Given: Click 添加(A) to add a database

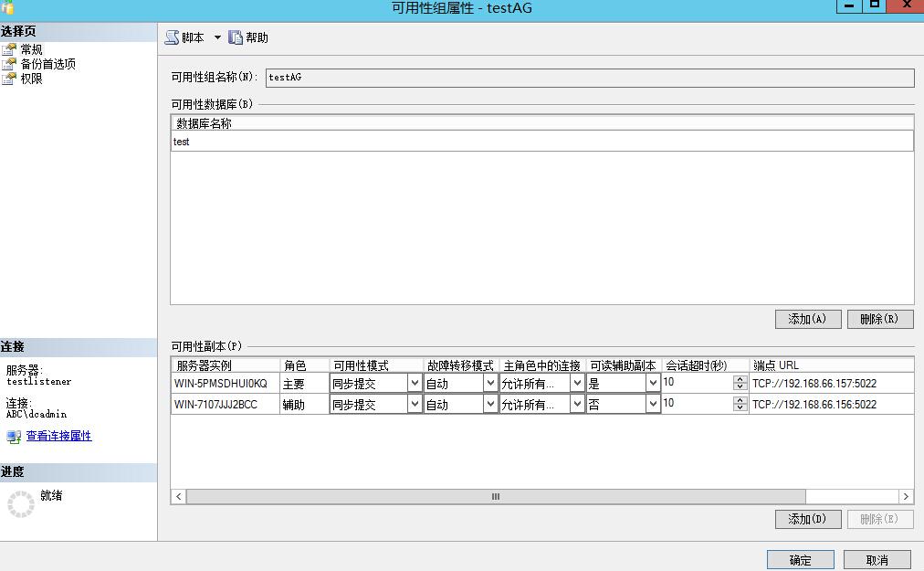Looking at the screenshot, I should click(808, 319).
